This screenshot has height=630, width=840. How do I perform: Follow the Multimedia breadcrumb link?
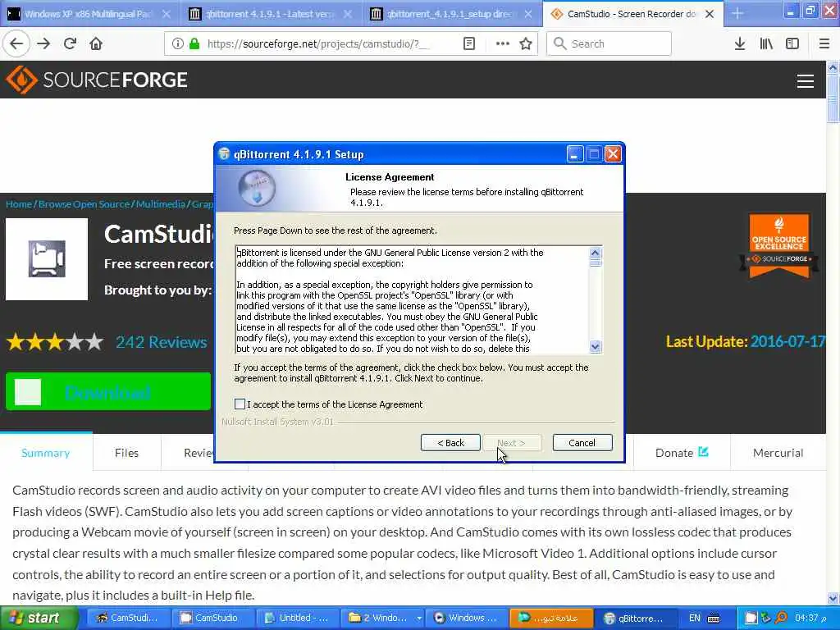click(161, 204)
